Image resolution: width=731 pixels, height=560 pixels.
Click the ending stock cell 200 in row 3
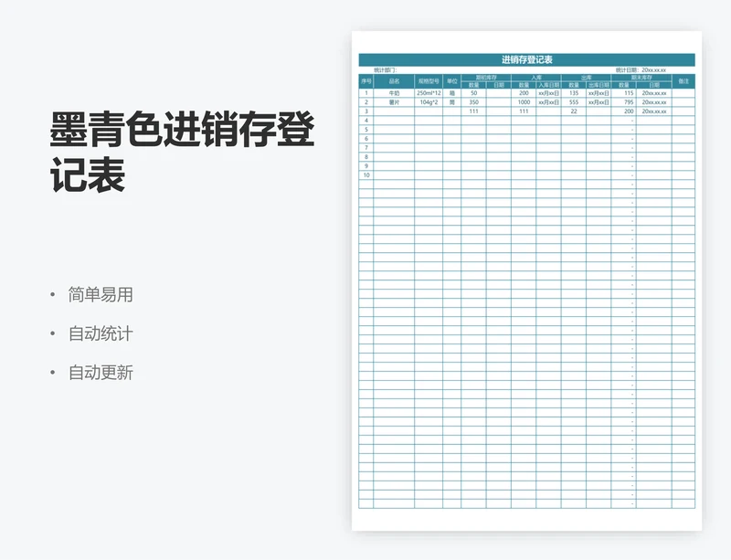(624, 111)
